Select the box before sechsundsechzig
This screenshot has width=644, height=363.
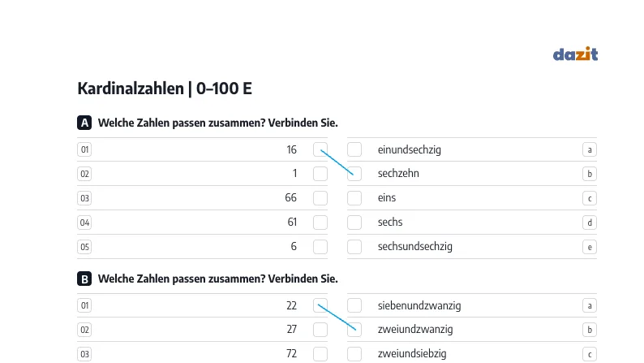(354, 247)
